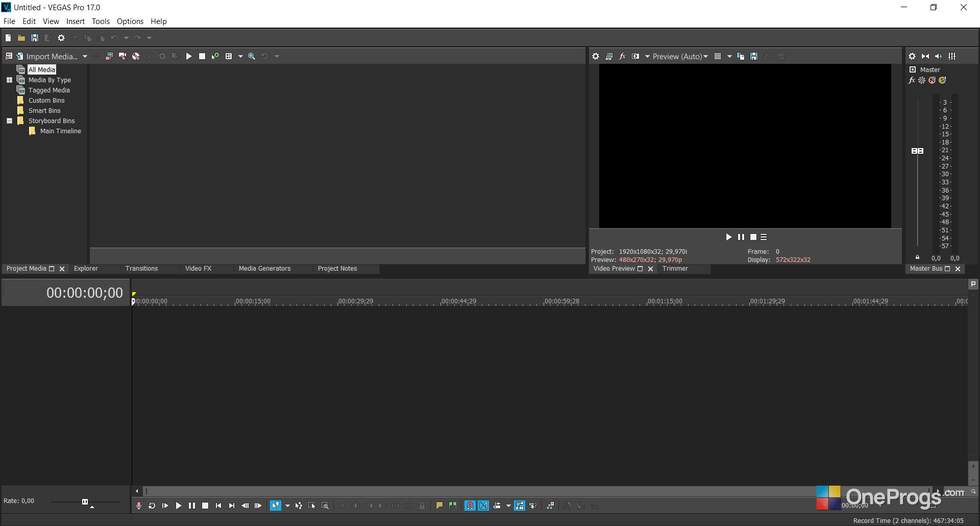The width and height of the screenshot is (980, 526).
Task: Open the edit tool dropdown arrow in timeline toolbar
Action: 287,506
